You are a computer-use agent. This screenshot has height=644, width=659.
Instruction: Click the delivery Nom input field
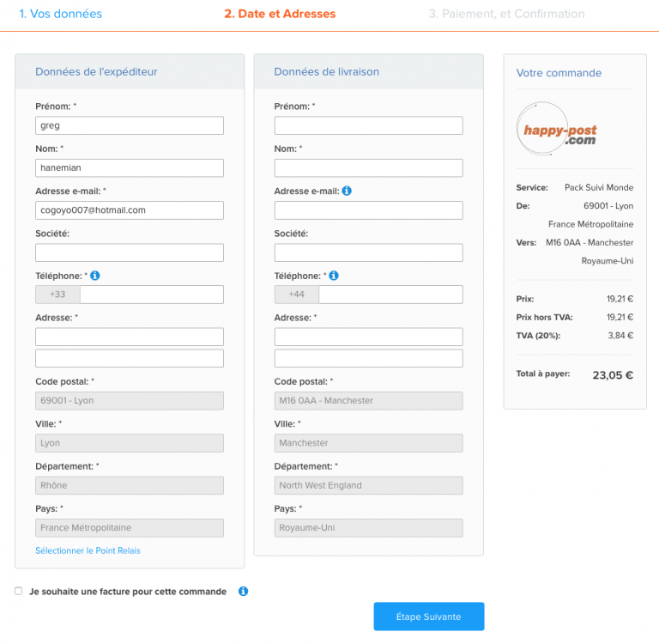coord(368,167)
